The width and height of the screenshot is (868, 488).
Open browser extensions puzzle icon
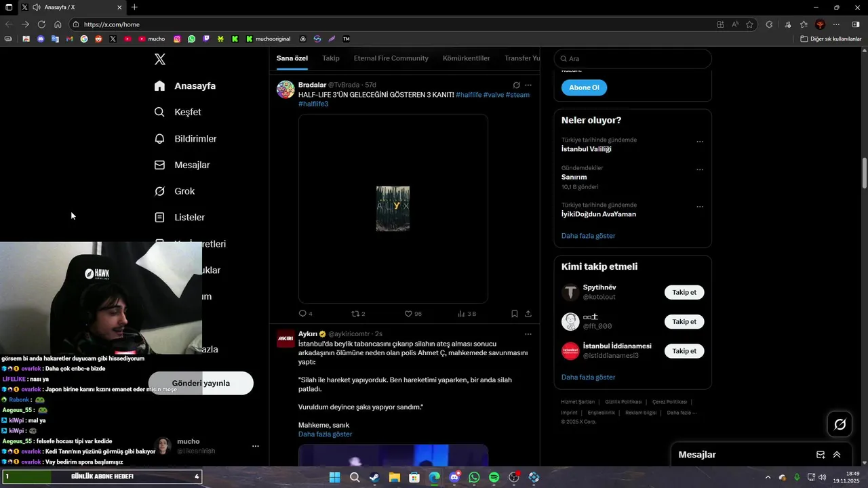769,24
